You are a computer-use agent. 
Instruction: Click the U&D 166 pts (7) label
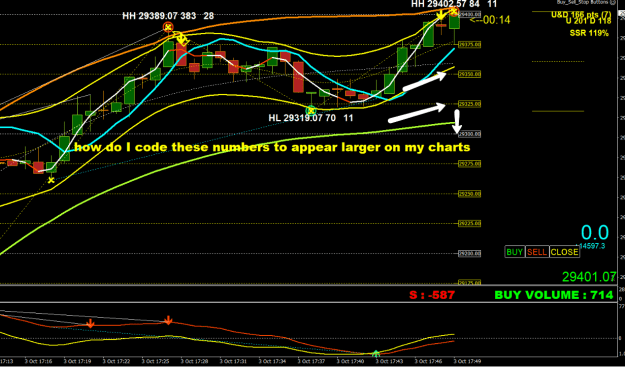581,15
